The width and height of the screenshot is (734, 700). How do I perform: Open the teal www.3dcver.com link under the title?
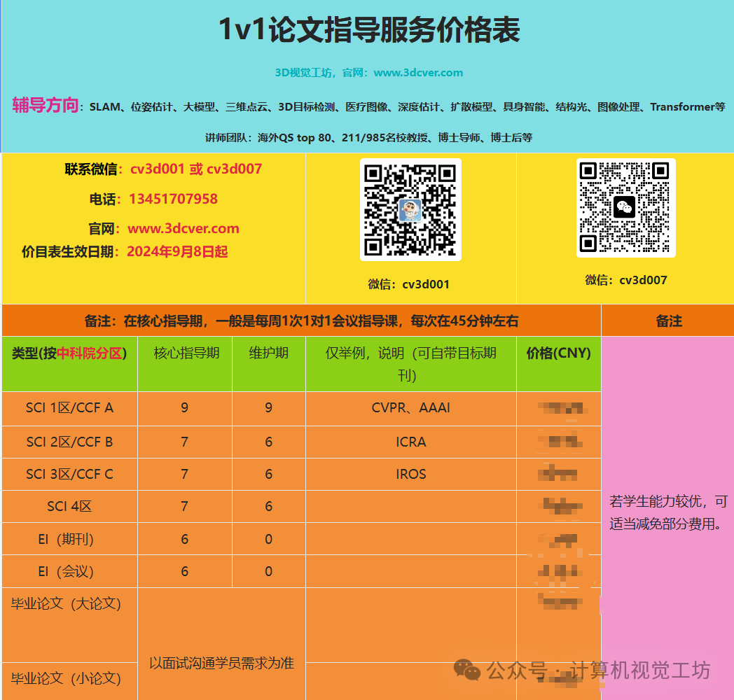418,73
